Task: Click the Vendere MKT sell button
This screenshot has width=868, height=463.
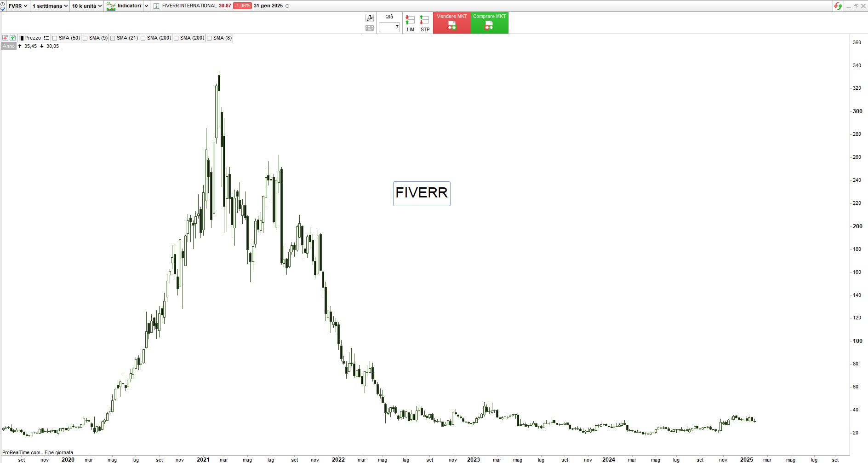Action: point(452,23)
